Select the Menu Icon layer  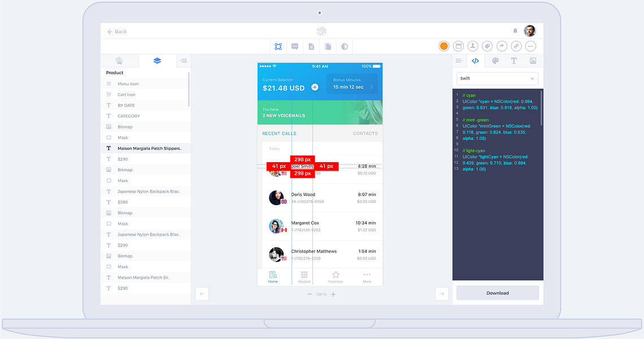(x=145, y=84)
